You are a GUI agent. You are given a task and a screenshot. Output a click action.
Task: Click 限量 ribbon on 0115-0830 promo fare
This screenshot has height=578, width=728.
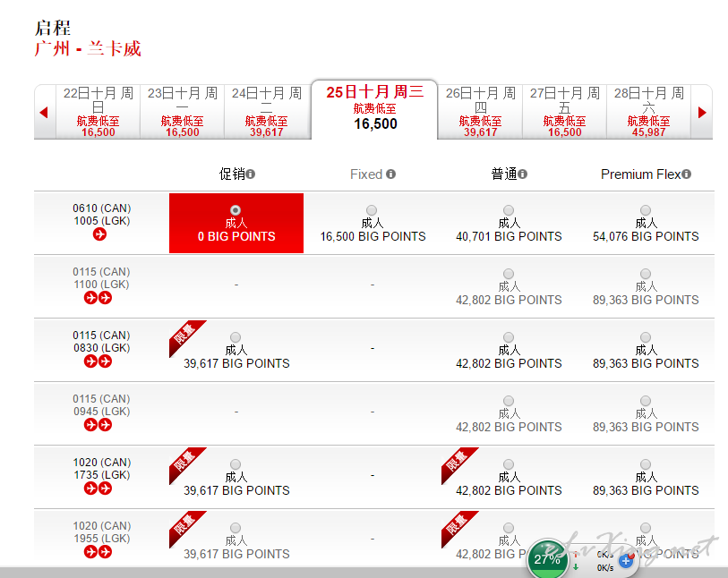[184, 335]
